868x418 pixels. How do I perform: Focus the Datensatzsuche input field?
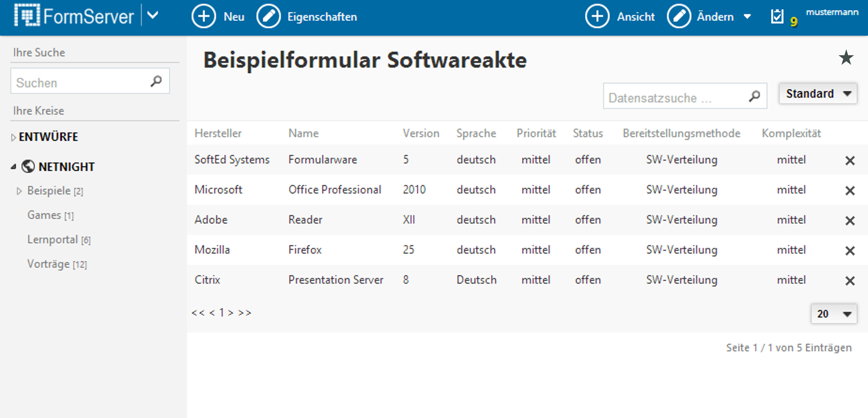click(x=685, y=96)
